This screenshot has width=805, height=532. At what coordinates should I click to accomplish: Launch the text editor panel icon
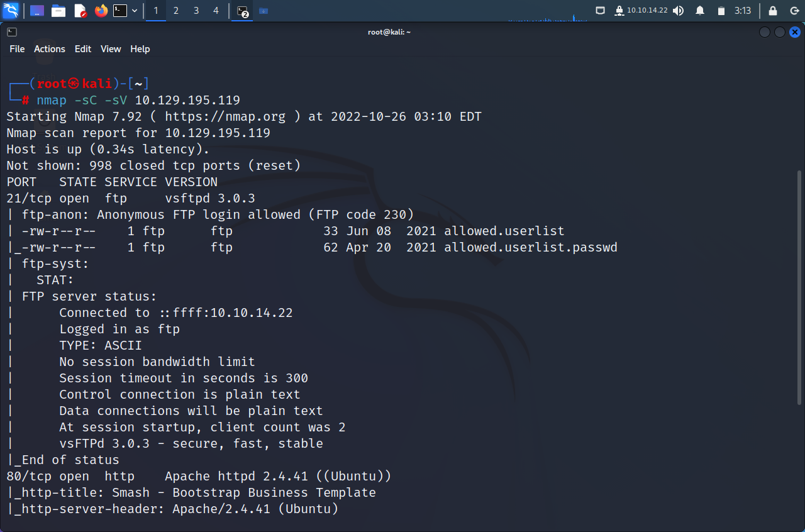click(x=80, y=11)
